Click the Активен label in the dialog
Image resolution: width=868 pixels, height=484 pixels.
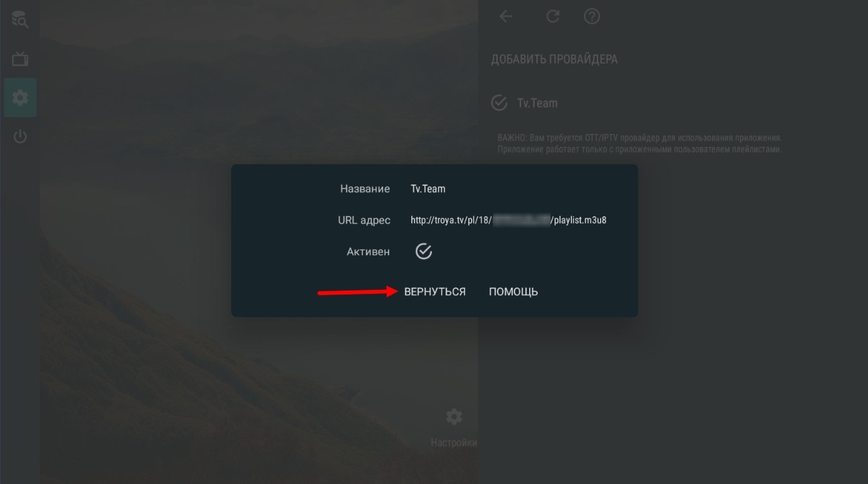[368, 252]
